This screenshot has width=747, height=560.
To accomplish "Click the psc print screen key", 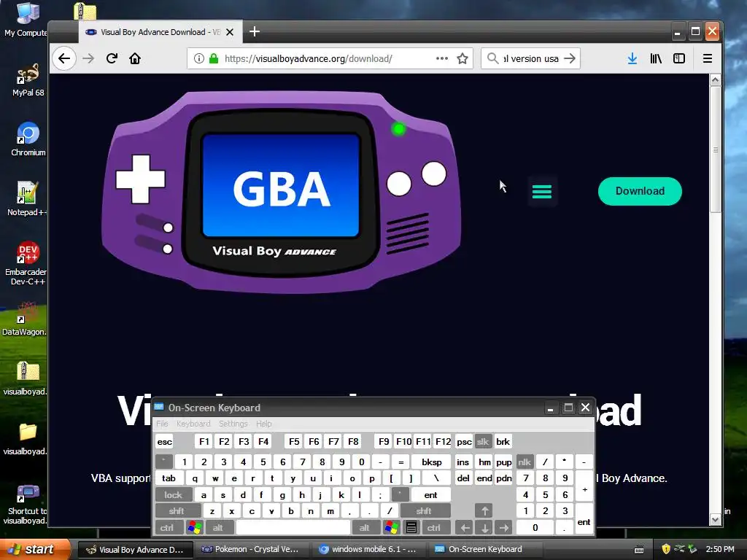I will click(464, 442).
